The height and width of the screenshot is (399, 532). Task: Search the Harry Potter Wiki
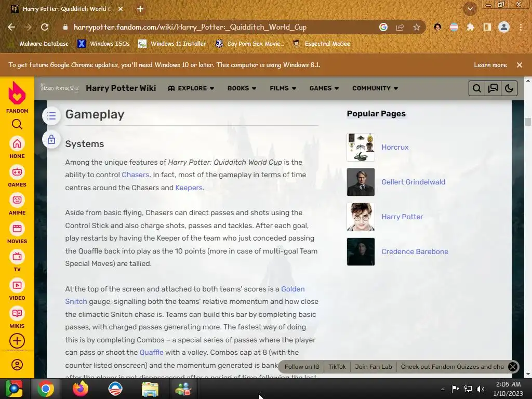[x=477, y=88]
